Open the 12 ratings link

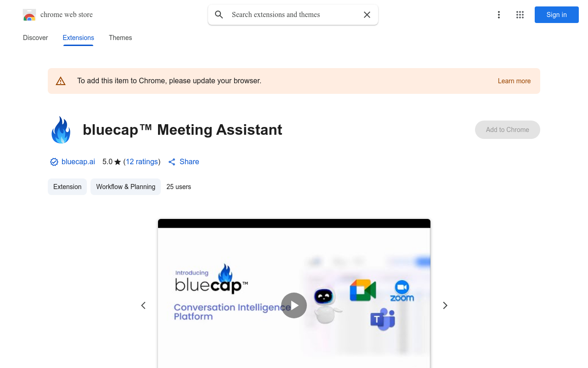tap(142, 162)
